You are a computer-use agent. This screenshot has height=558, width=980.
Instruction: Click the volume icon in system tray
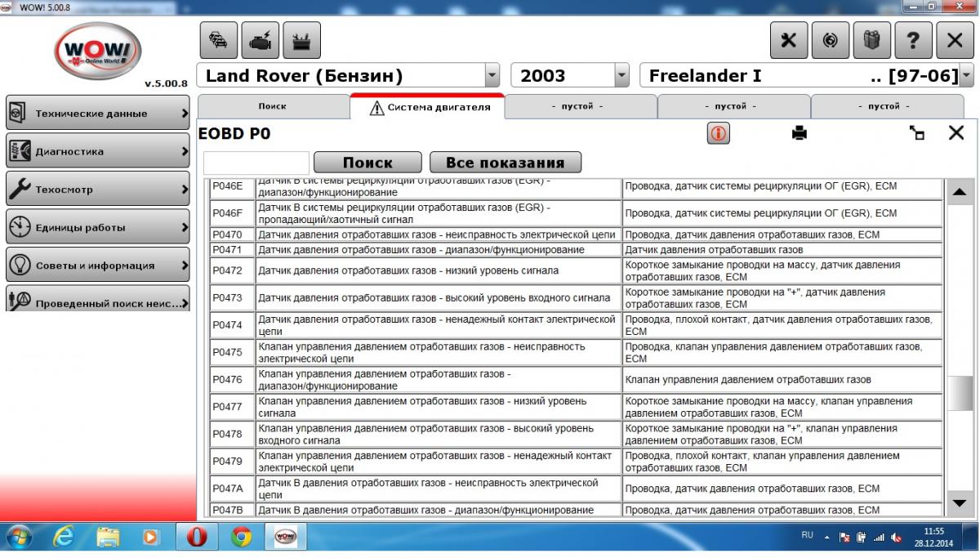[x=897, y=538]
